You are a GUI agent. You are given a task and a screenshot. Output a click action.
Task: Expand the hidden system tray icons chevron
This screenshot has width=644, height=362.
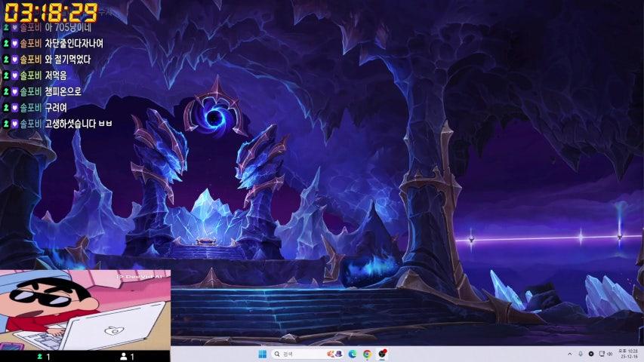[x=570, y=354]
